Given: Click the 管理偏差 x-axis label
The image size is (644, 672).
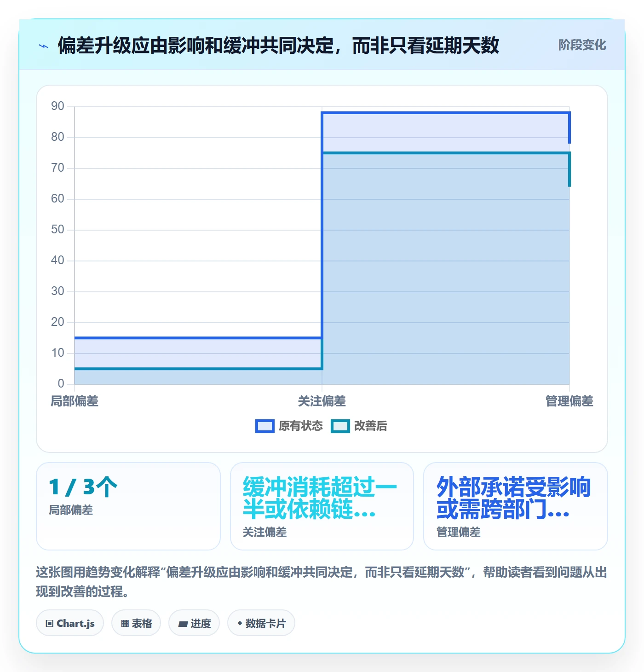Looking at the screenshot, I should (569, 401).
